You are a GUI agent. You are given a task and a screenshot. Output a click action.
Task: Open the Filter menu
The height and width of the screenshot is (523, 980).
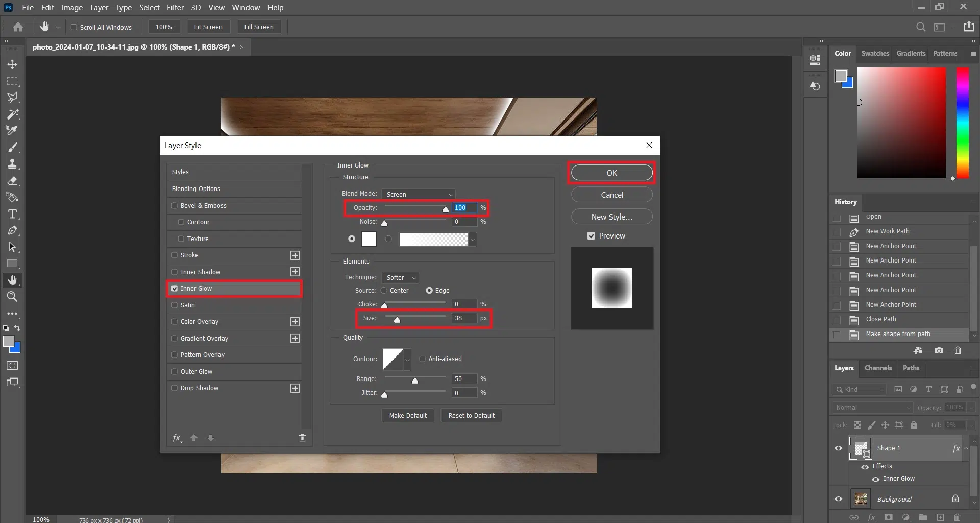point(175,8)
